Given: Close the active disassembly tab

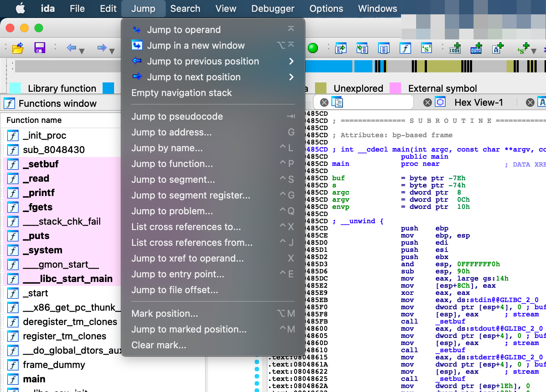Looking at the screenshot, I should pos(324,102).
